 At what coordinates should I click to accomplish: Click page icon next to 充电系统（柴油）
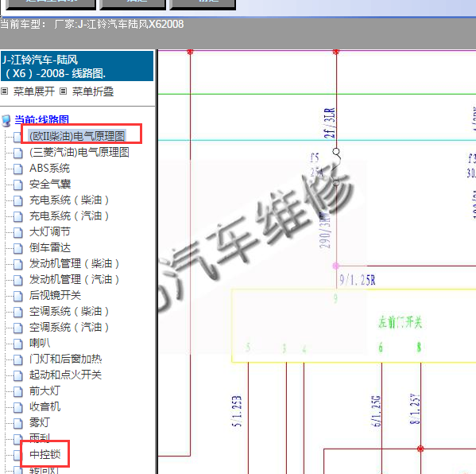point(18,200)
